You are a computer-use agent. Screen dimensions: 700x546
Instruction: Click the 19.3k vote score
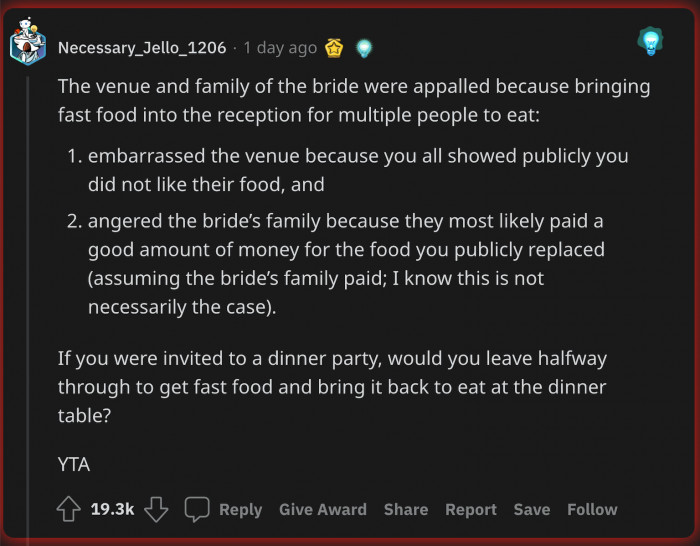click(x=112, y=509)
